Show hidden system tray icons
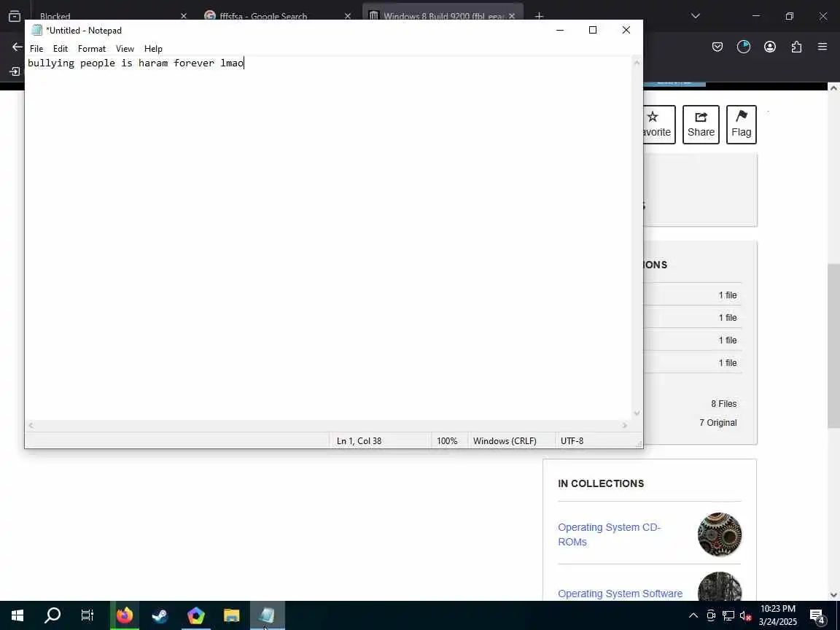This screenshot has height=630, width=840. pos(693,615)
